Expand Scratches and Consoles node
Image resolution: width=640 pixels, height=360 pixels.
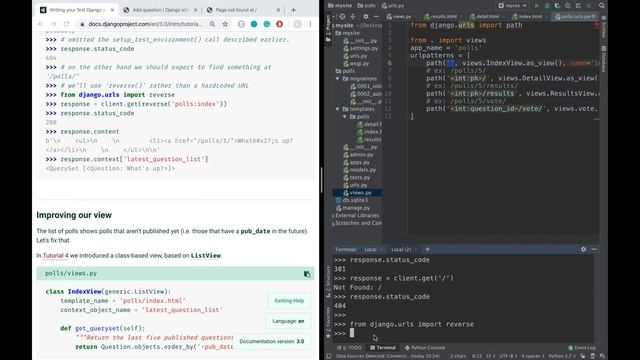(x=333, y=223)
